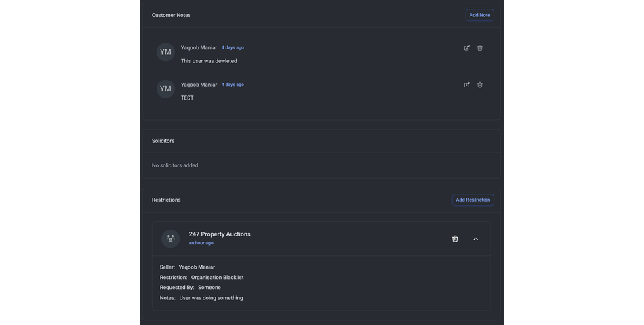Viewport: 644px width, 325px height.
Task: Click the Add Restriction button
Action: 472,200
